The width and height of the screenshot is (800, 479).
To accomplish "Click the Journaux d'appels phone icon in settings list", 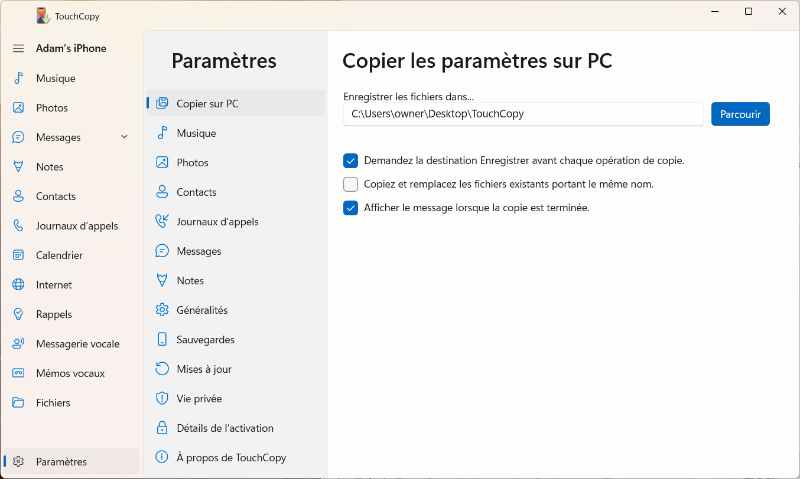I will click(x=162, y=222).
